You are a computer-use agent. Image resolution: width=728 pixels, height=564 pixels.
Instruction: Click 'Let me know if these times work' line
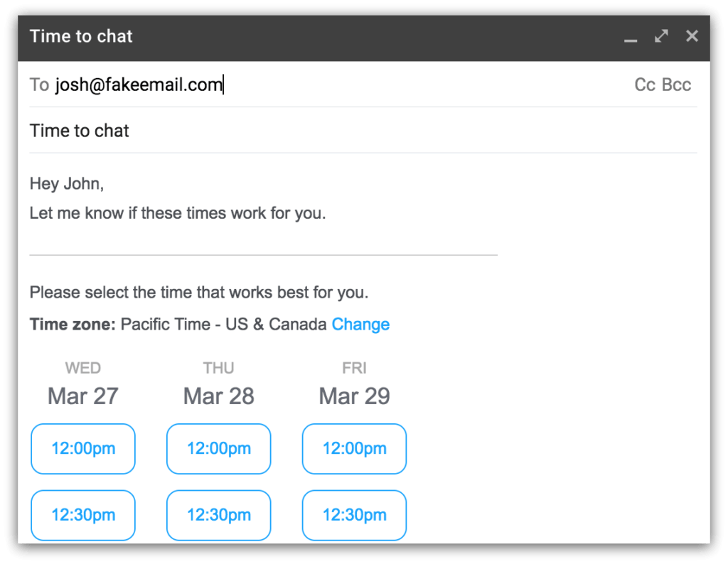coord(178,213)
